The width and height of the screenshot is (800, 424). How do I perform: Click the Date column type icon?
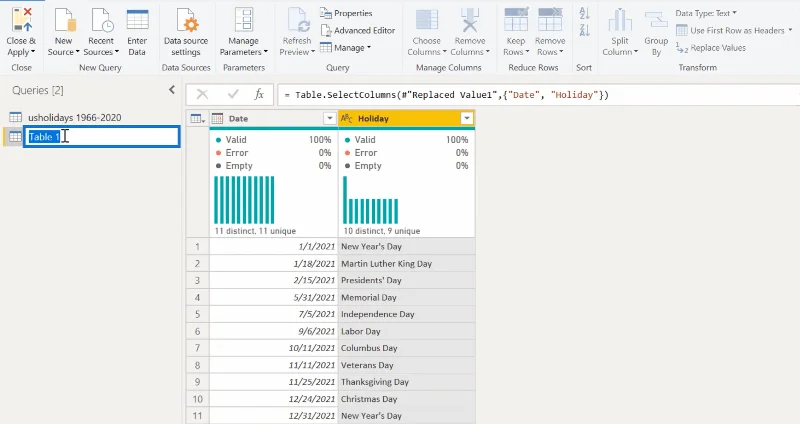click(217, 119)
